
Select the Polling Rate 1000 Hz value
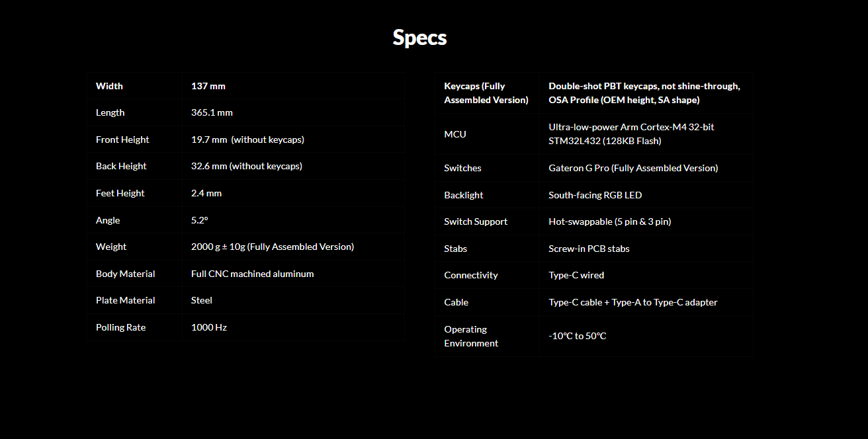coord(209,327)
